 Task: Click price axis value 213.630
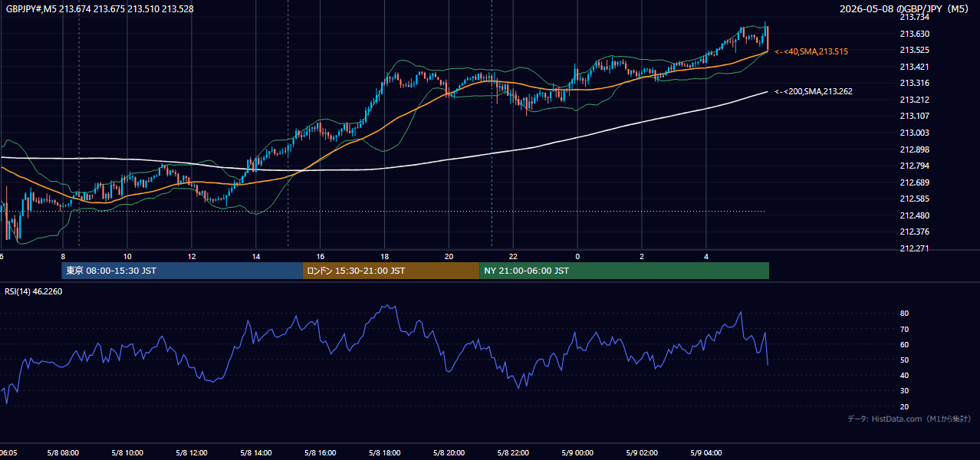click(914, 34)
